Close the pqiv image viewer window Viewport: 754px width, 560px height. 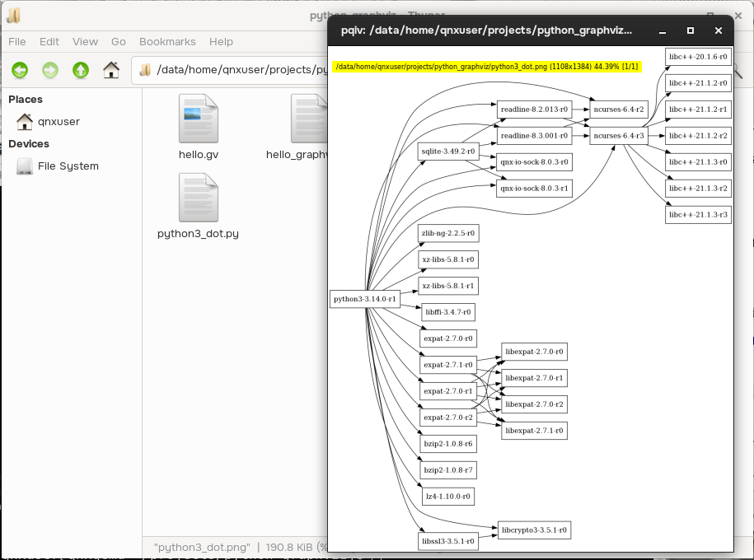(x=719, y=31)
